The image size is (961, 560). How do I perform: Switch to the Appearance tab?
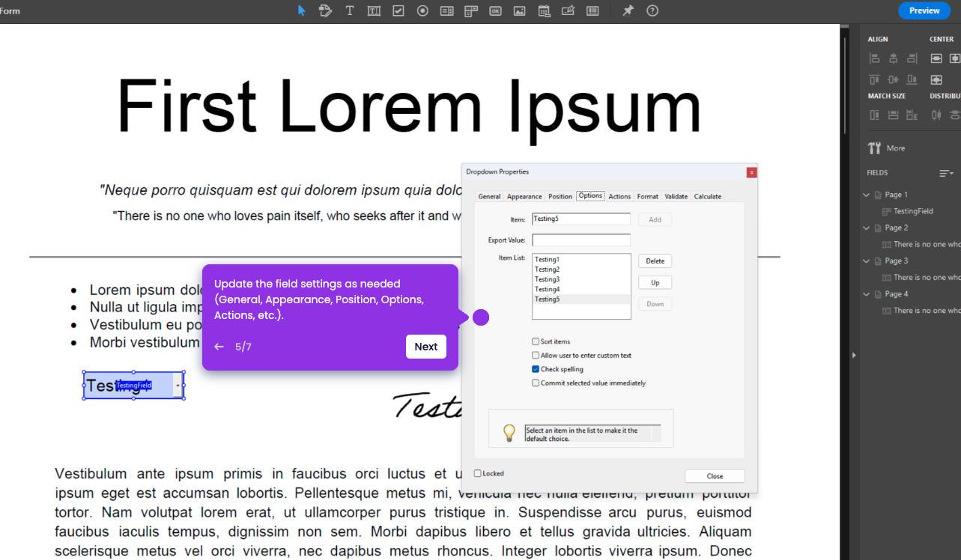(524, 197)
